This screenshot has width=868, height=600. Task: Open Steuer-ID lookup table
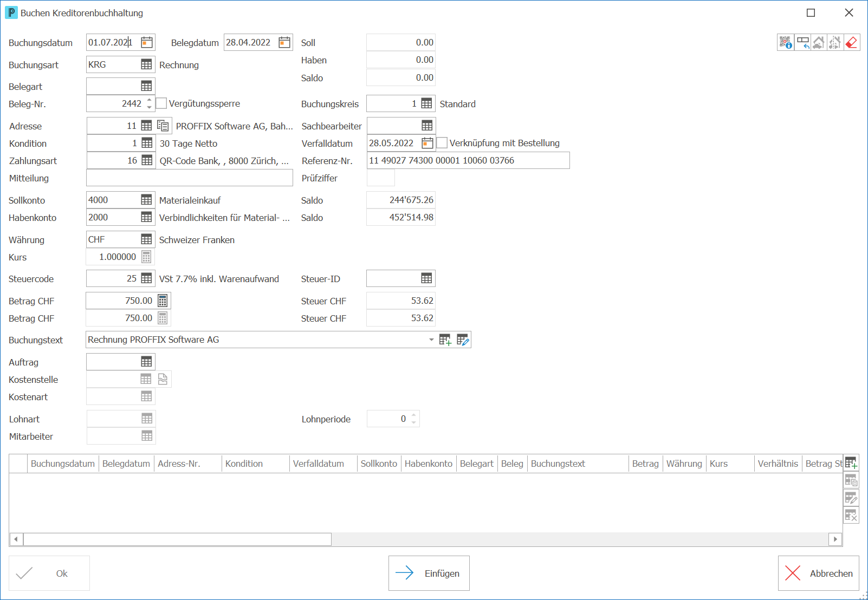coord(427,278)
